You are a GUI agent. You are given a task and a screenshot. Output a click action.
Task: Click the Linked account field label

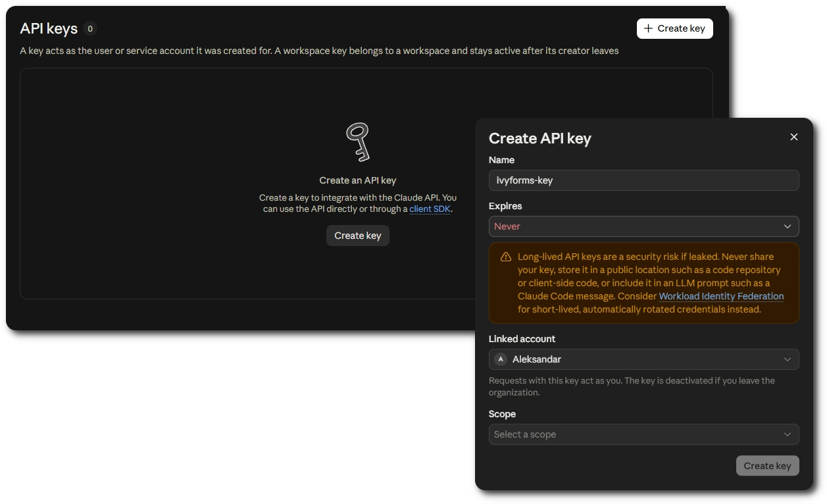(522, 339)
